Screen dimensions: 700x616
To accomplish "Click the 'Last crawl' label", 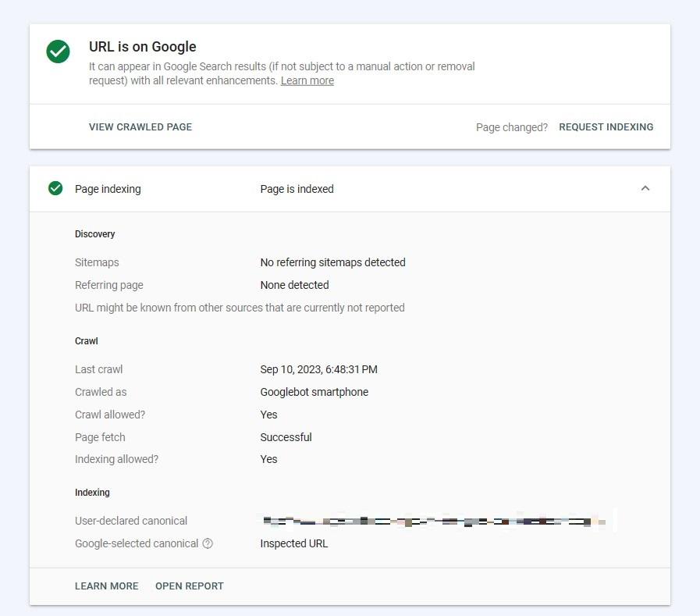I will (x=98, y=369).
